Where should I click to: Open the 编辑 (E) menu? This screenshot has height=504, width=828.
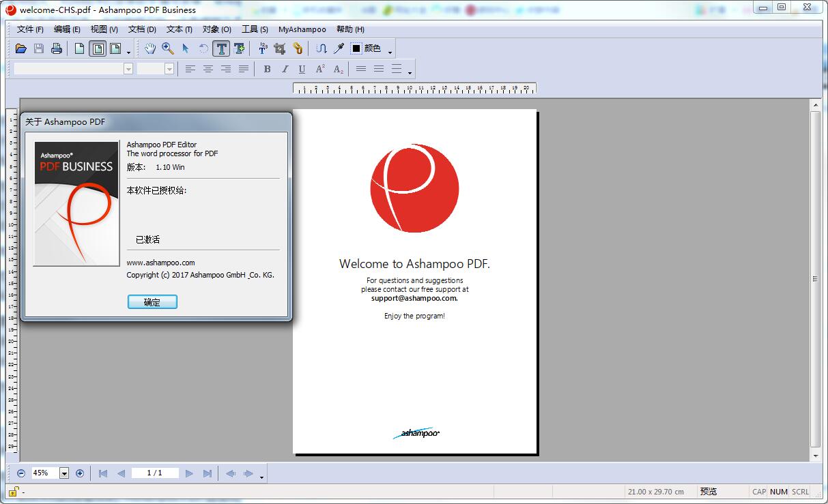67,29
